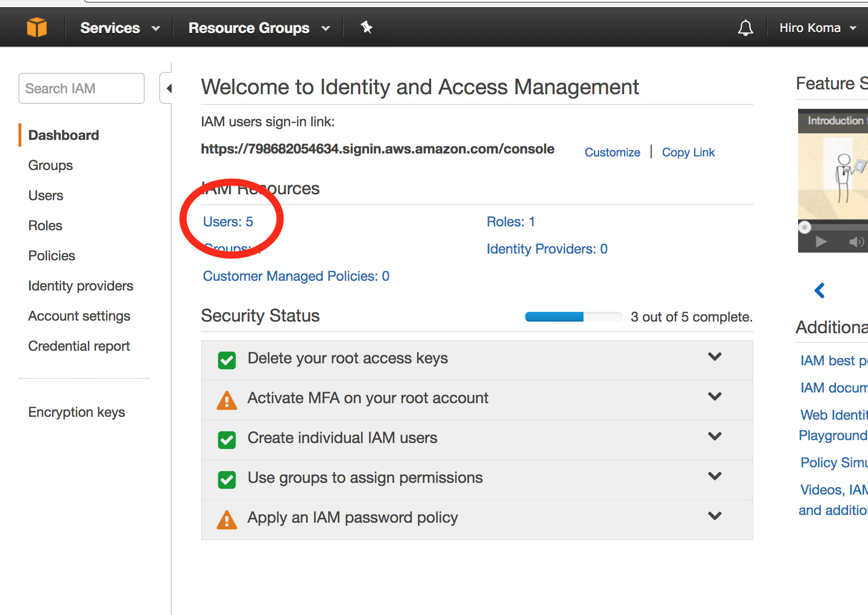Open the Services dropdown menu
The image size is (868, 615).
(120, 28)
